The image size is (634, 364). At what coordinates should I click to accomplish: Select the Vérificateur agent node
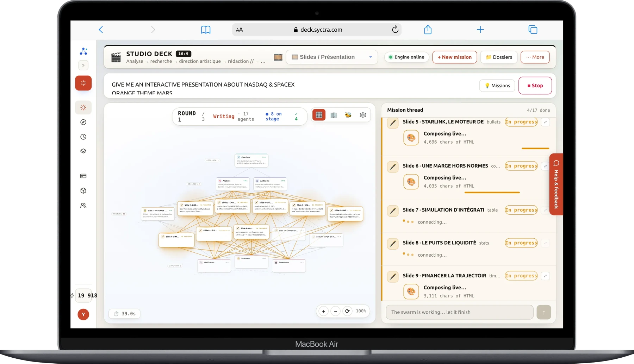pos(214,266)
